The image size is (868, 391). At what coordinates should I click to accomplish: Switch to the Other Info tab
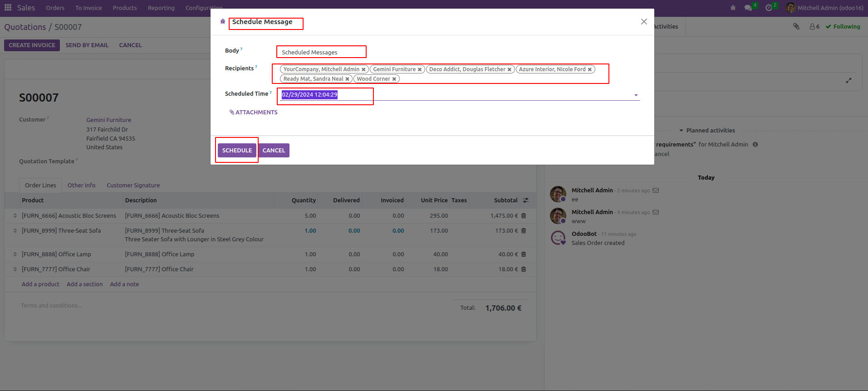point(82,186)
